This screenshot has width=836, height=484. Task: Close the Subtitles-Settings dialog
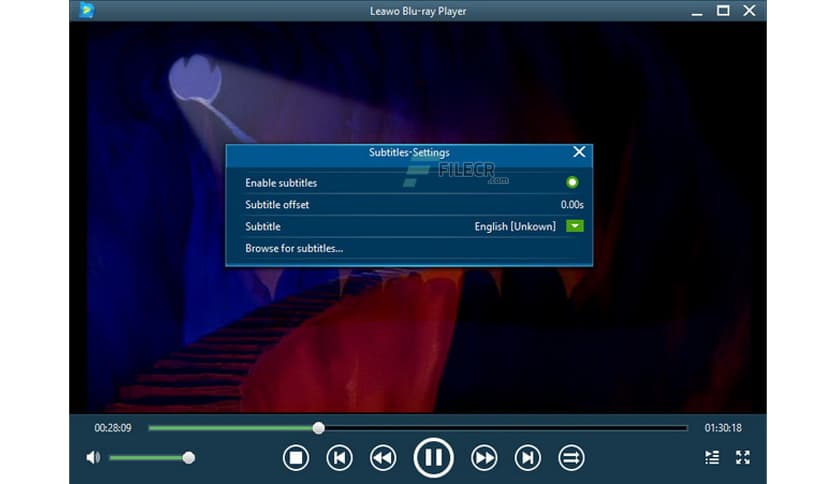click(579, 152)
